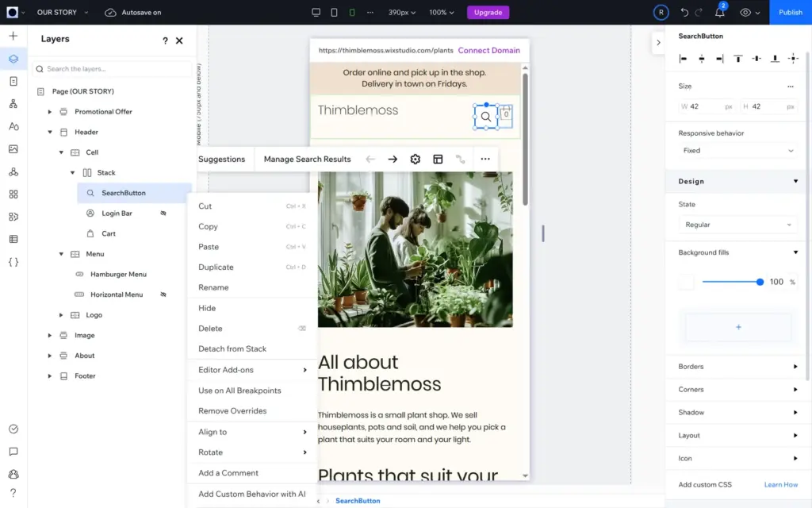This screenshot has height=508, width=812.
Task: Open Size more options ellipsis
Action: pyautogui.click(x=791, y=87)
